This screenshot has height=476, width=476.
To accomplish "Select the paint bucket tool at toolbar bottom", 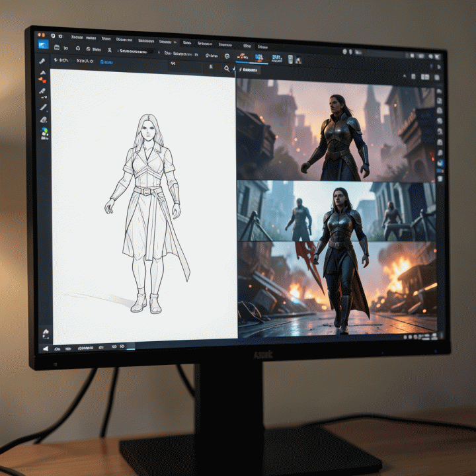I will pos(46,332).
